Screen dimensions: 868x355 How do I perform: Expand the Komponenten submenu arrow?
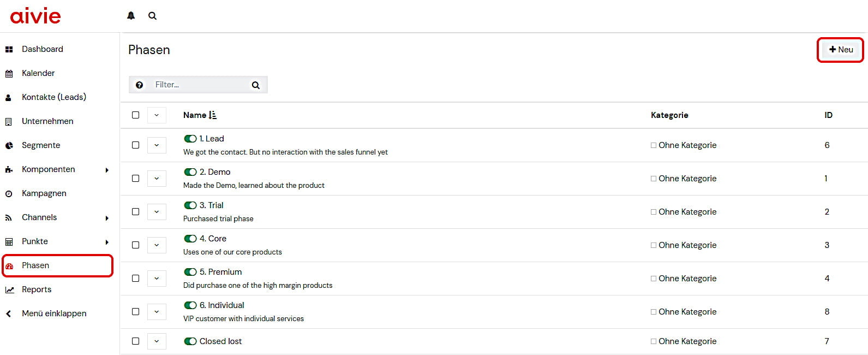coord(107,170)
